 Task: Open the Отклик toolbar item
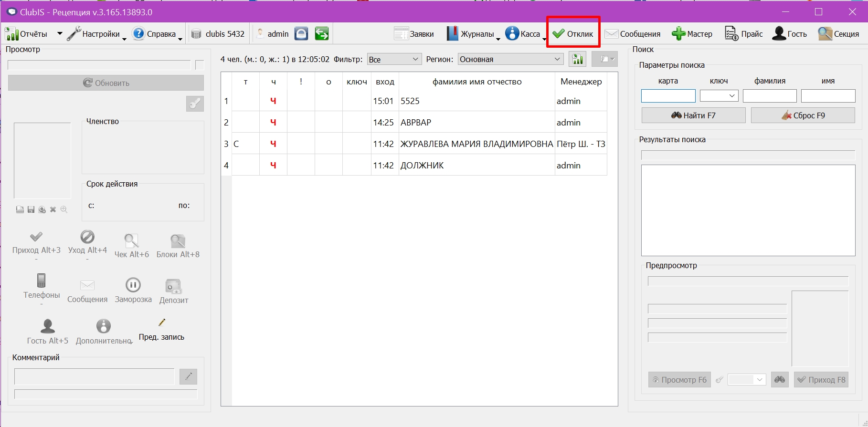click(x=572, y=34)
